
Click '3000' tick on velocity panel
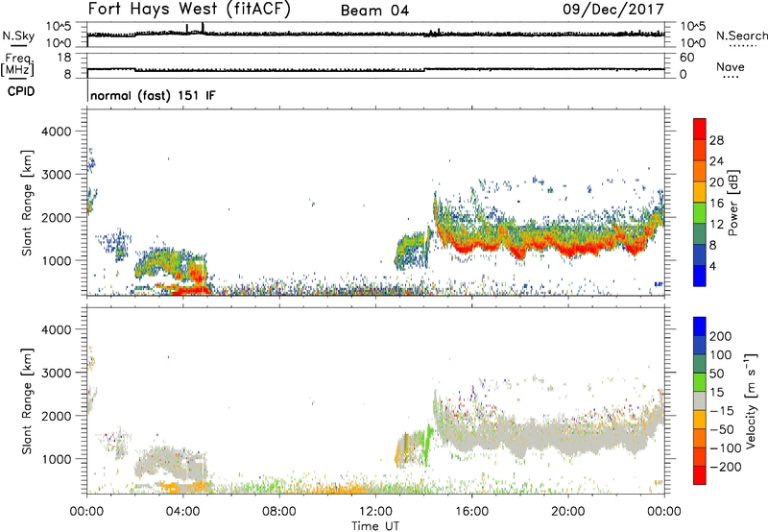pos(57,373)
